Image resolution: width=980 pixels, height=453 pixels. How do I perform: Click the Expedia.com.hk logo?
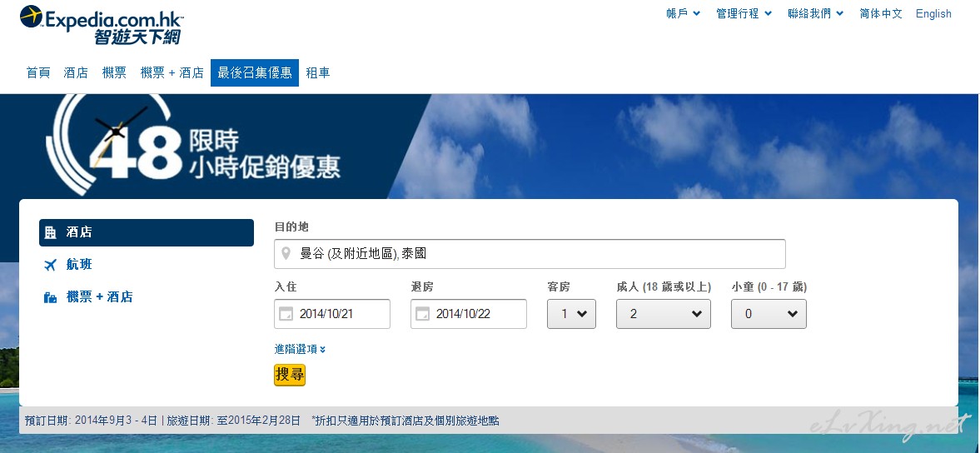pos(102,24)
